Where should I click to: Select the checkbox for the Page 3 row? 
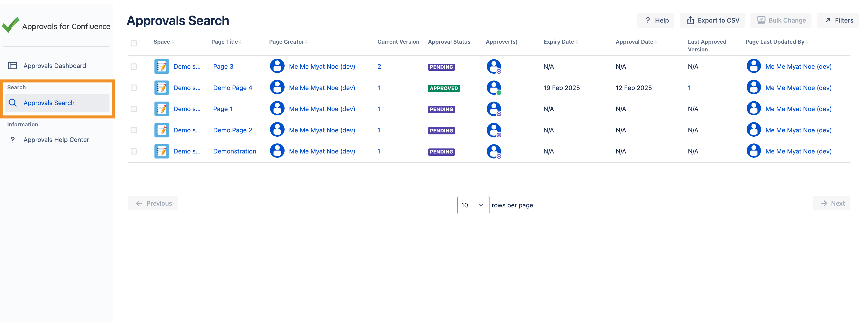tap(134, 67)
